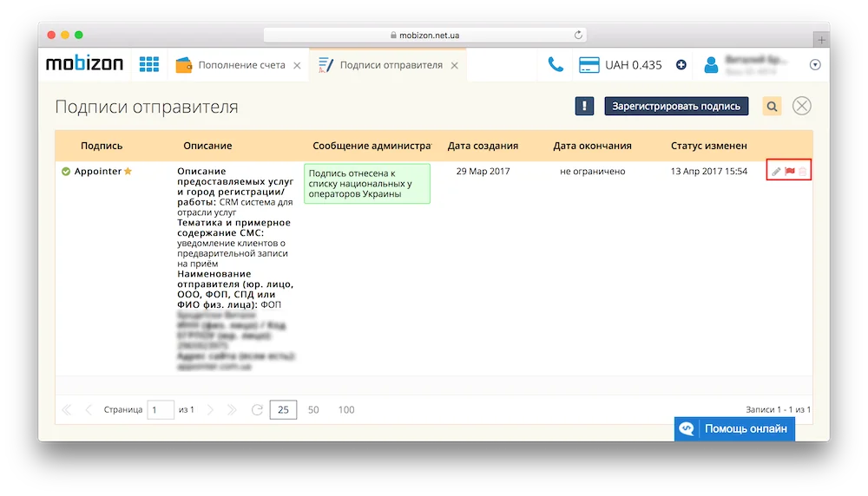The image size is (868, 496).
Task: Click the browser address bar mobizon.net.ua
Action: point(425,35)
